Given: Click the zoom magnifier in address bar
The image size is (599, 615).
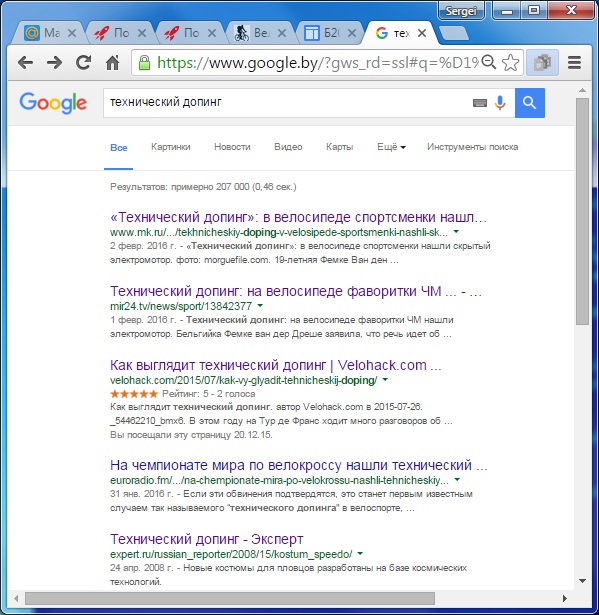Looking at the screenshot, I should click(x=489, y=62).
